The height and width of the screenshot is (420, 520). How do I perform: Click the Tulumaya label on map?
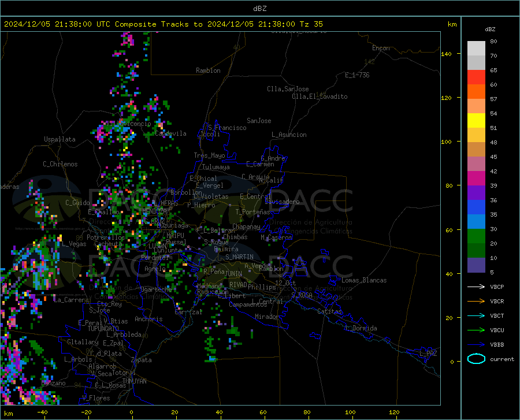click(216, 167)
